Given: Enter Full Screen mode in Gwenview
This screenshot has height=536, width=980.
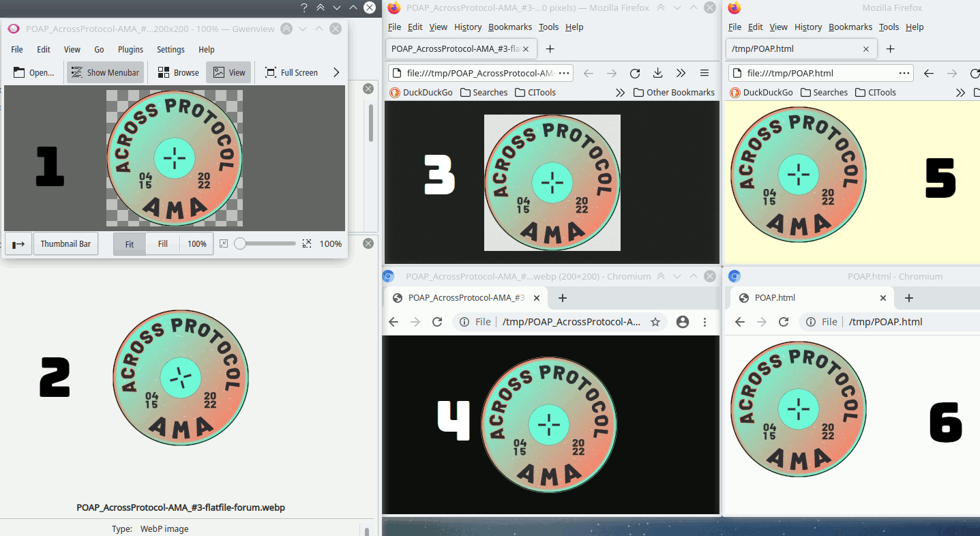Looking at the screenshot, I should click(291, 73).
